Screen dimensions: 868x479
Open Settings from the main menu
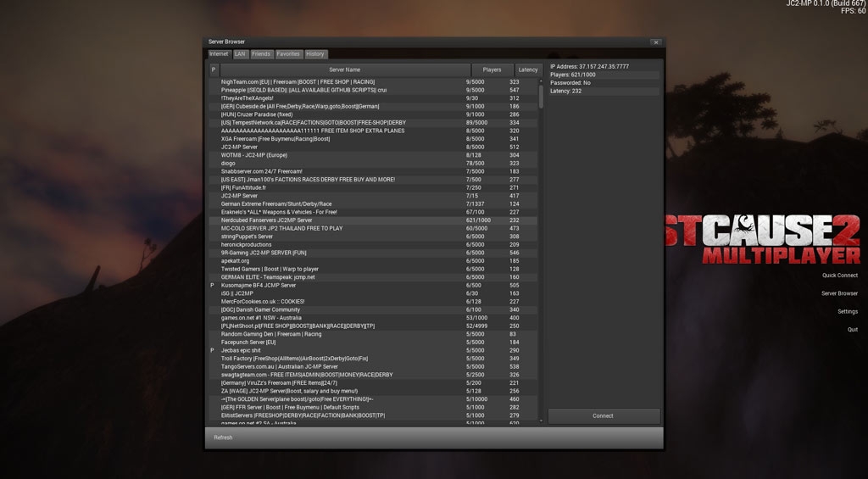coord(847,311)
